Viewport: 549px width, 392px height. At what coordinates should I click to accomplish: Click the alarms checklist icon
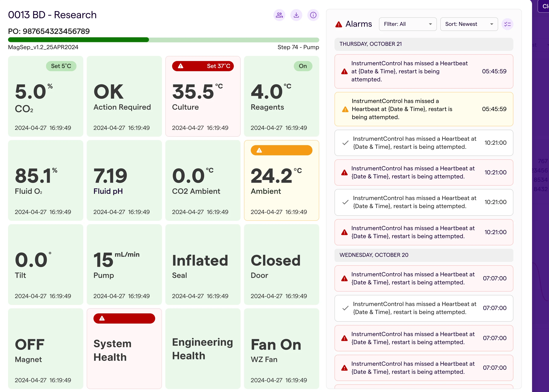click(507, 24)
